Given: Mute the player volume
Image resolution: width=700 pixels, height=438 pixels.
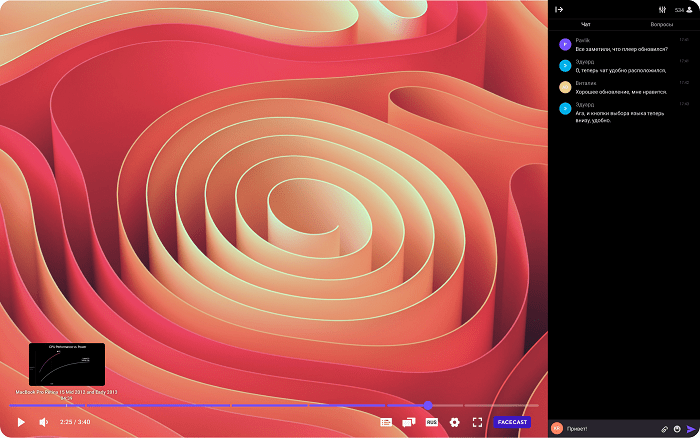Looking at the screenshot, I should (x=44, y=422).
